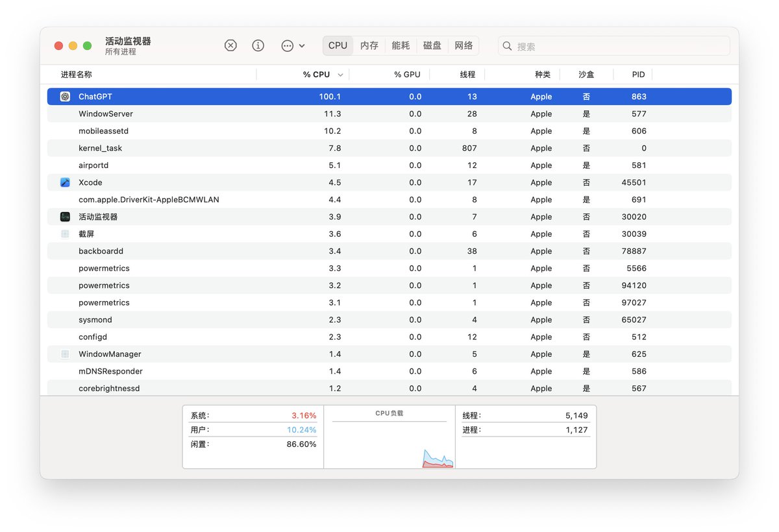Switch to the CPU tab

coord(338,45)
